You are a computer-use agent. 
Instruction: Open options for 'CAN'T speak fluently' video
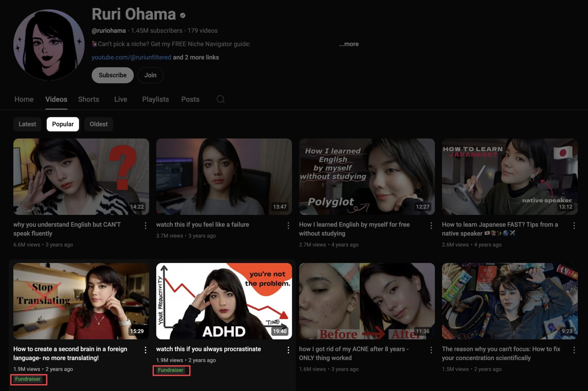(x=145, y=226)
